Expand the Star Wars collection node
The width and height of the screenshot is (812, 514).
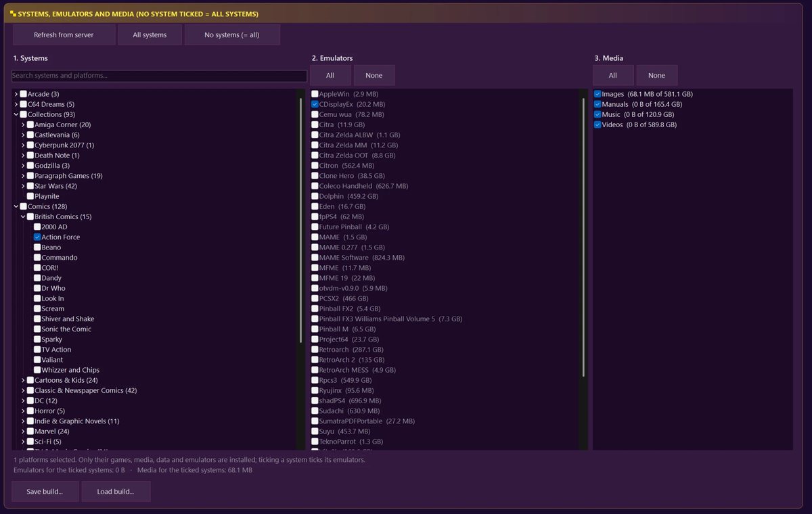(x=23, y=186)
